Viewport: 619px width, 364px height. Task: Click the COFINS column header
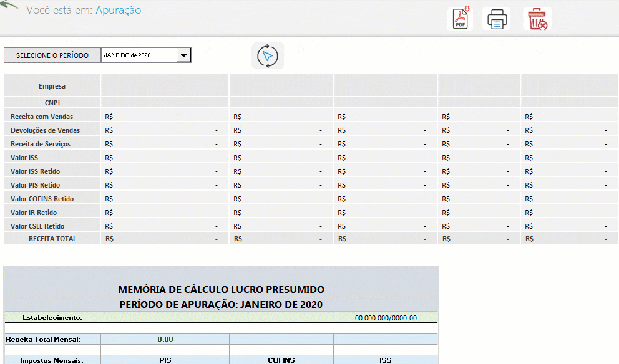click(x=281, y=360)
